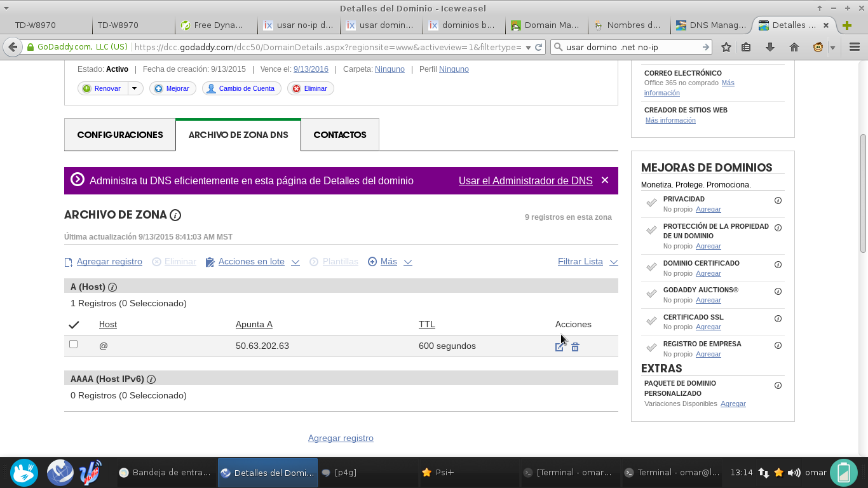Click the Eliminar domain button

pyautogui.click(x=311, y=88)
